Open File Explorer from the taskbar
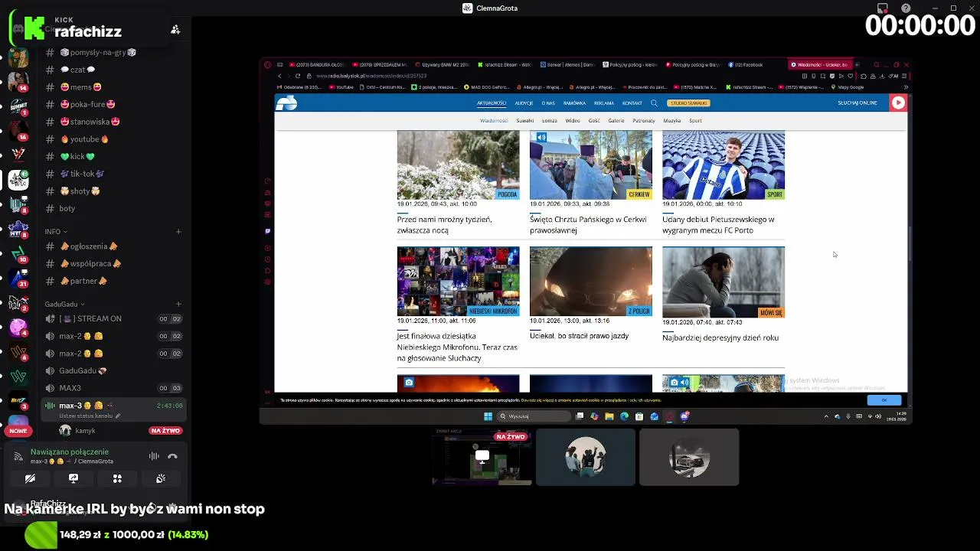 coord(609,416)
